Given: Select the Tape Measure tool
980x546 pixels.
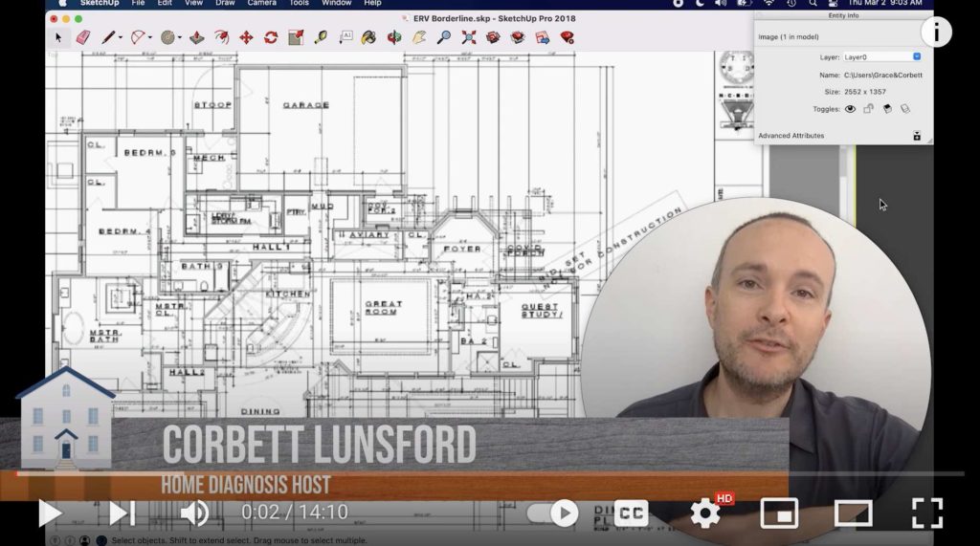Looking at the screenshot, I should 321,37.
